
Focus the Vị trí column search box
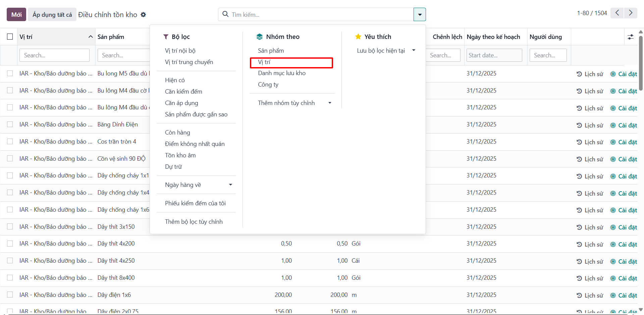point(54,55)
